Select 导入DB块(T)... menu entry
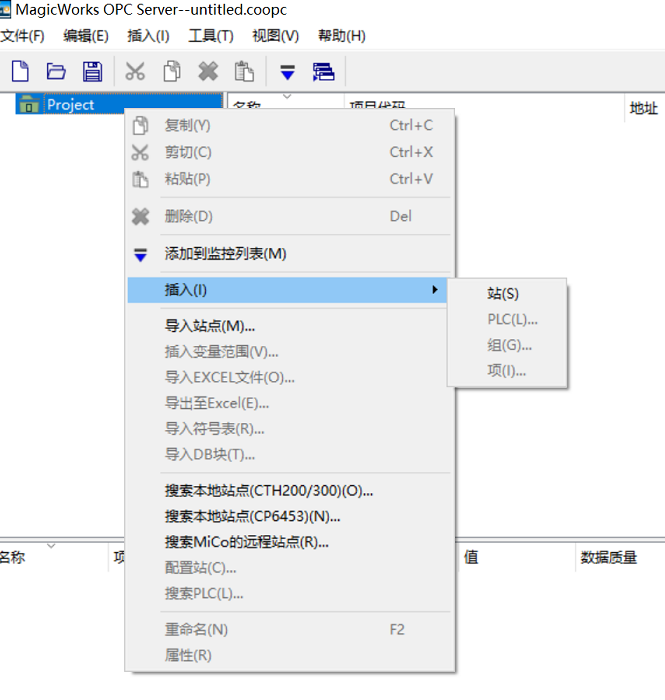 289,455
